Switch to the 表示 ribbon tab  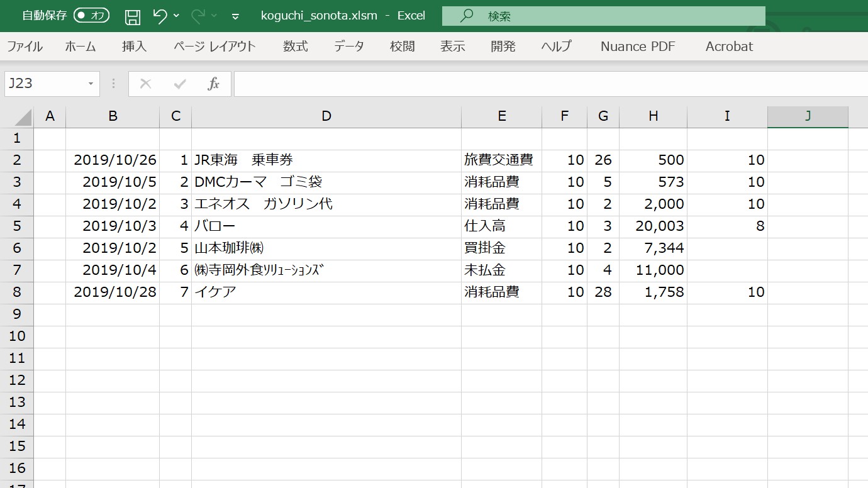(x=453, y=46)
